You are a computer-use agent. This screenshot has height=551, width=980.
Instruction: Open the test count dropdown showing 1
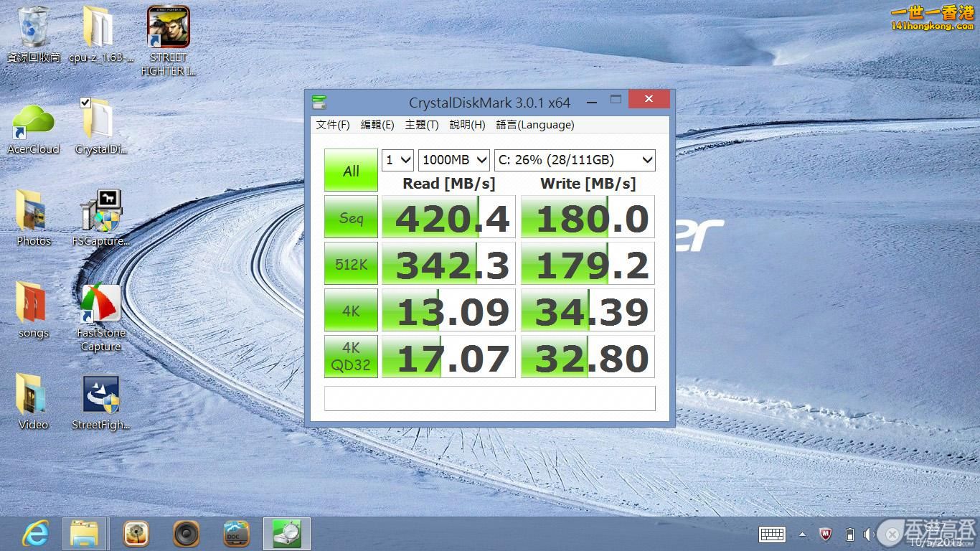[397, 160]
